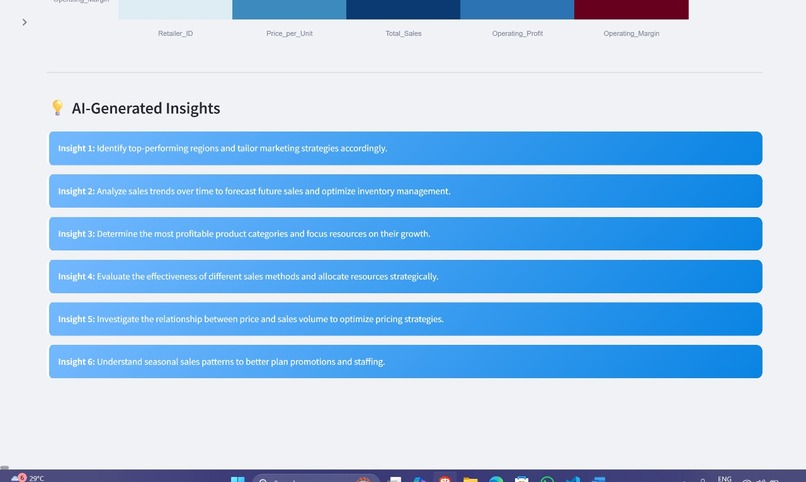The height and width of the screenshot is (482, 806).
Task: Click the light bulb icon beside AI-Generated Insights
Action: click(57, 107)
